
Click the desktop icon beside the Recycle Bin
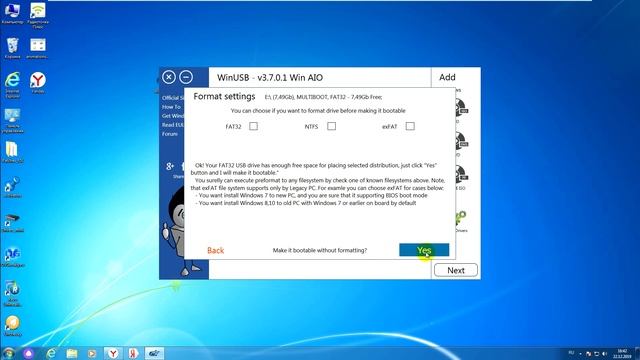point(38,48)
